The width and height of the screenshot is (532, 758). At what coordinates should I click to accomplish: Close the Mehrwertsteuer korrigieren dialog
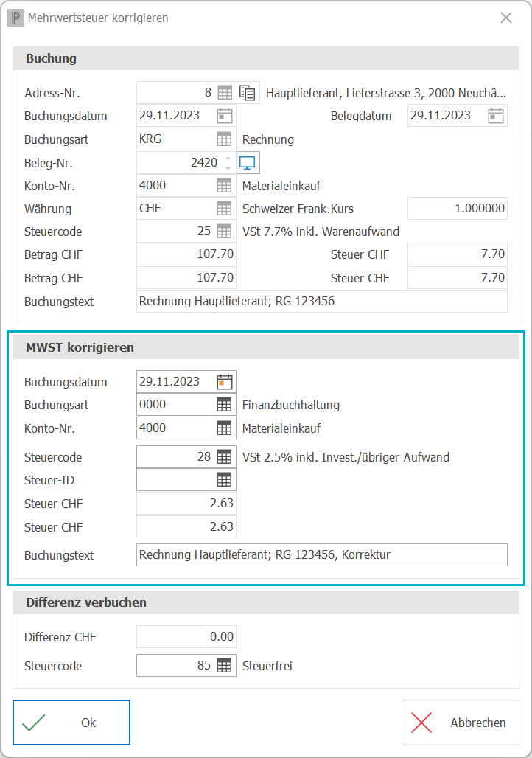pyautogui.click(x=506, y=18)
